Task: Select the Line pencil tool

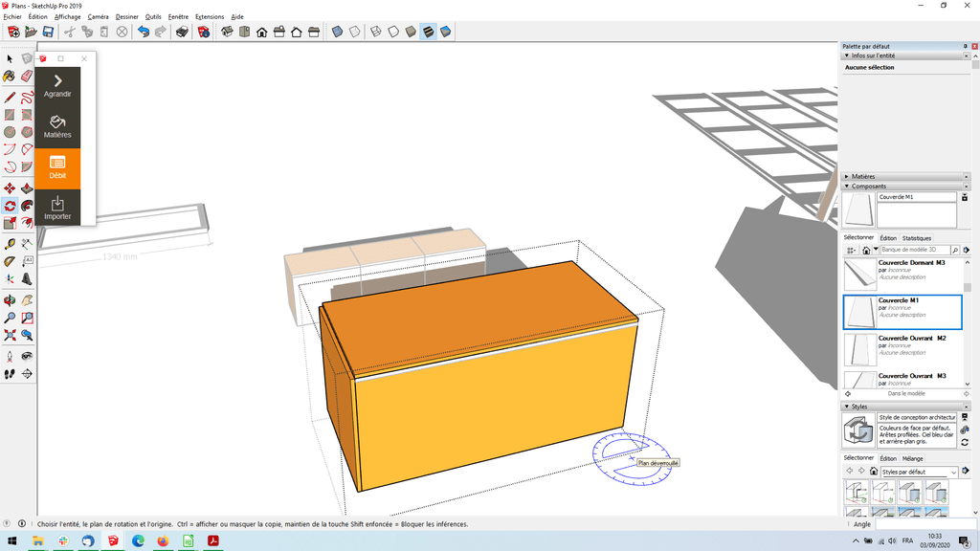Action: (10, 99)
